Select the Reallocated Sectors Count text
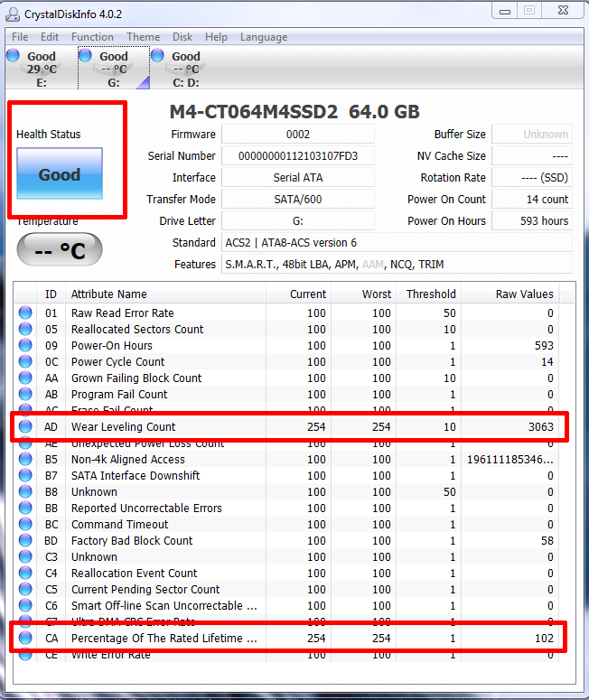Image resolution: width=589 pixels, height=700 pixels. click(137, 329)
